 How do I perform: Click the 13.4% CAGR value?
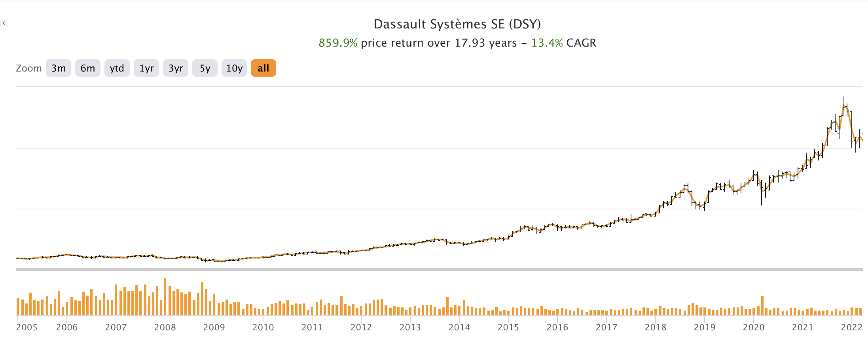pyautogui.click(x=547, y=43)
